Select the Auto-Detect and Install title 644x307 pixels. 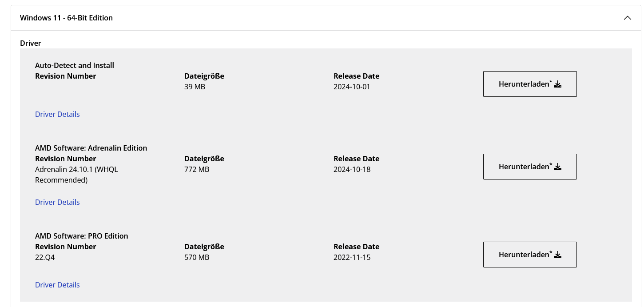click(x=75, y=65)
